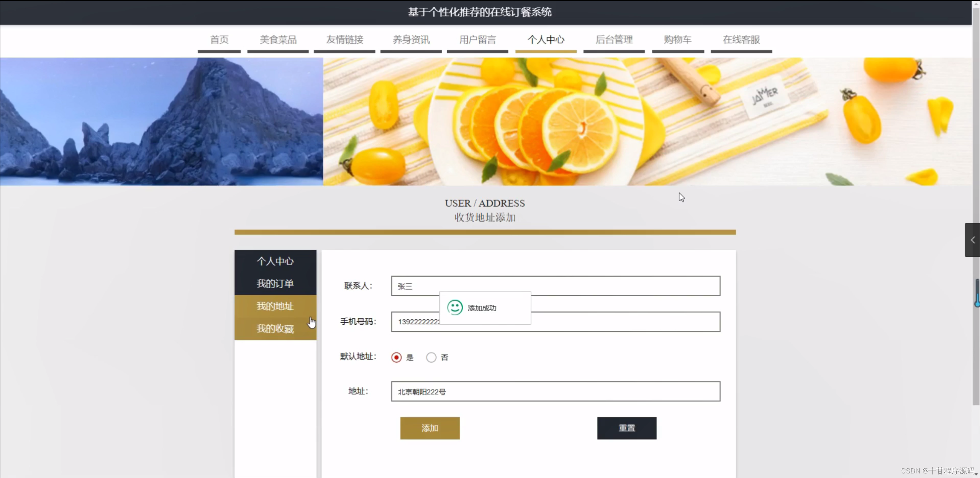
Task: Open 我的订单 in sidebar
Action: click(275, 284)
